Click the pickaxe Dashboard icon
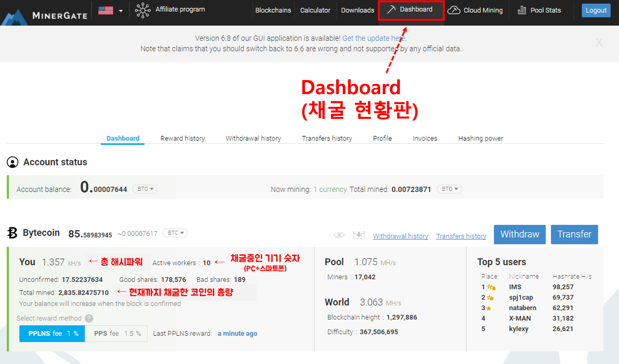This screenshot has width=619, height=364. tap(391, 9)
